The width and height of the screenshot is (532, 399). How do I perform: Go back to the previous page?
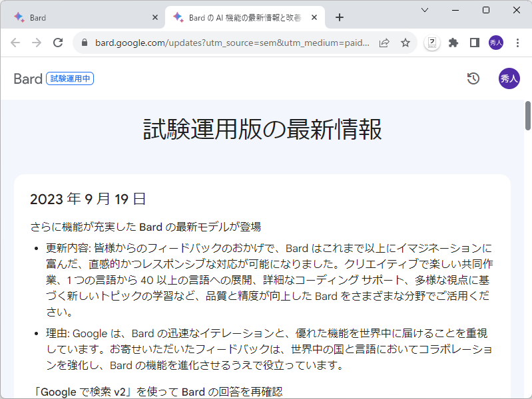[x=15, y=43]
